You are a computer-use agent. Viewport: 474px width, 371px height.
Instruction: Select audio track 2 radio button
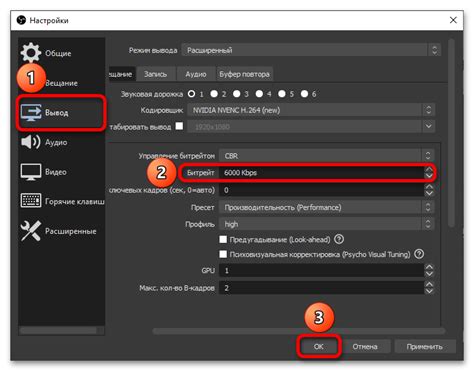(x=214, y=94)
